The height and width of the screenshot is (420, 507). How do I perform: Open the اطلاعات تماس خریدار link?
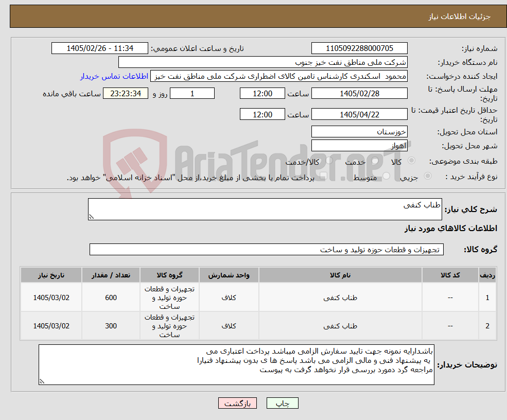tap(114, 76)
